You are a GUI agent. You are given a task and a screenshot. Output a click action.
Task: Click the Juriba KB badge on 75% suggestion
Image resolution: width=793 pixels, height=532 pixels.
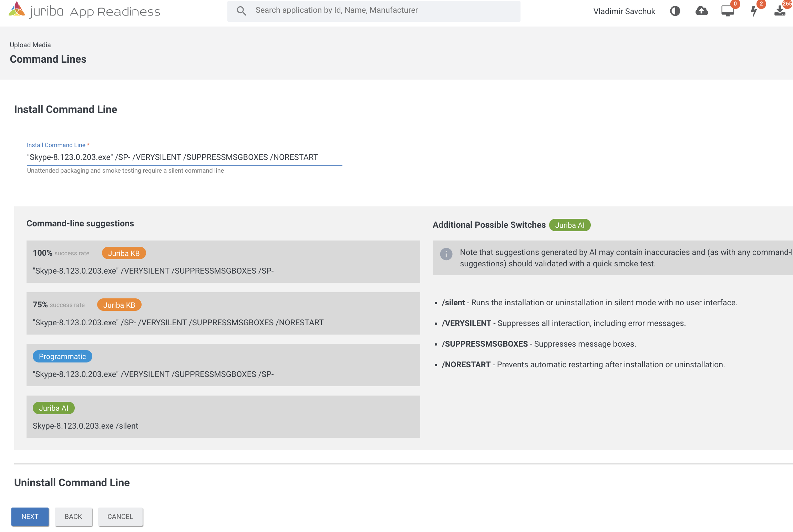(119, 305)
